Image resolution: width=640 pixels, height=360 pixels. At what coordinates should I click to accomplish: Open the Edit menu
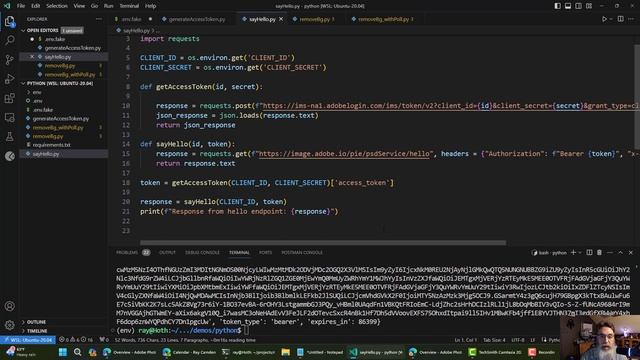point(36,6)
